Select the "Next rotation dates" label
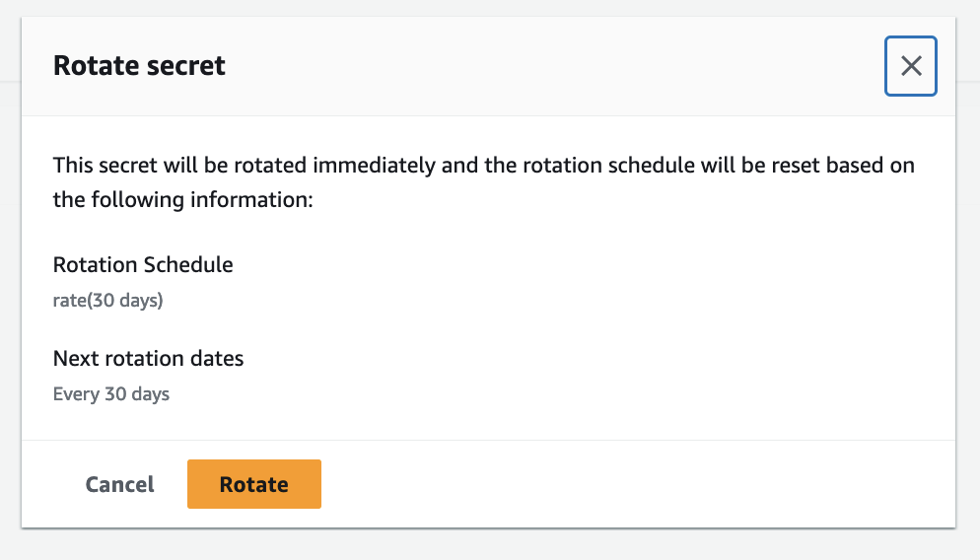This screenshot has height=560, width=980. (x=148, y=359)
